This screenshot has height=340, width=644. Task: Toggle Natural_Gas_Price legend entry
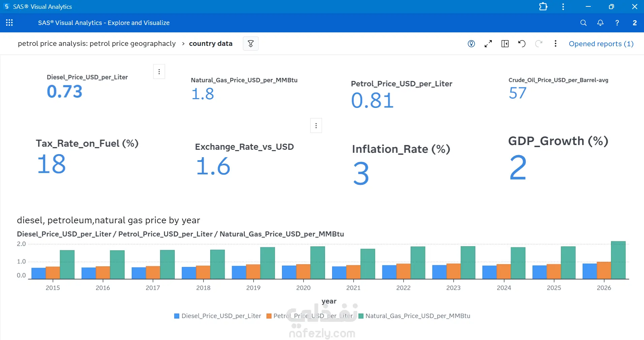point(414,316)
